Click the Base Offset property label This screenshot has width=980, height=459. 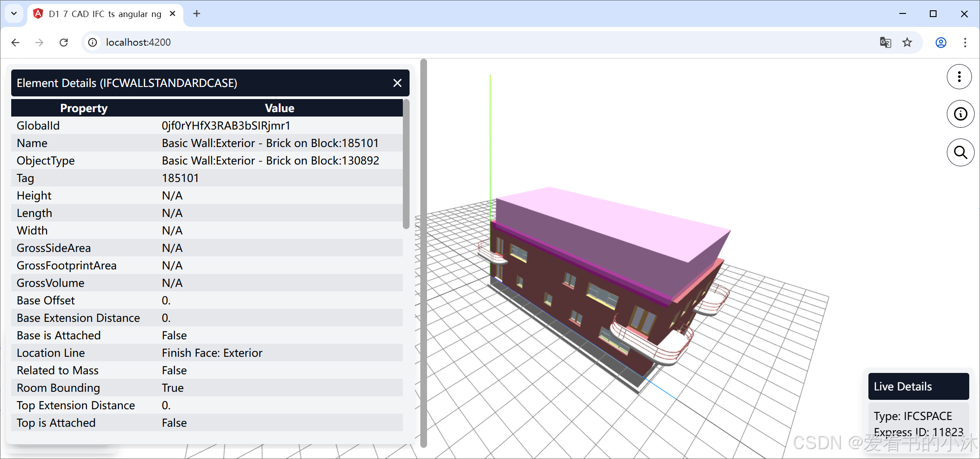coord(46,300)
